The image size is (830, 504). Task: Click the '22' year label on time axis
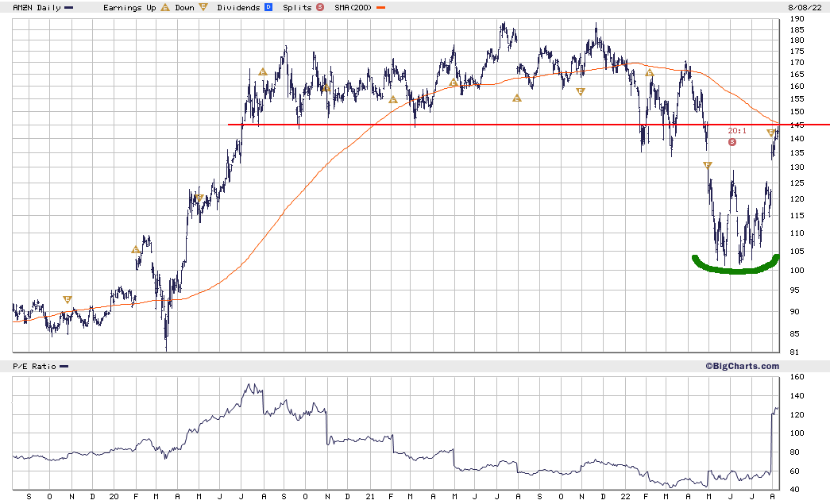point(626,497)
